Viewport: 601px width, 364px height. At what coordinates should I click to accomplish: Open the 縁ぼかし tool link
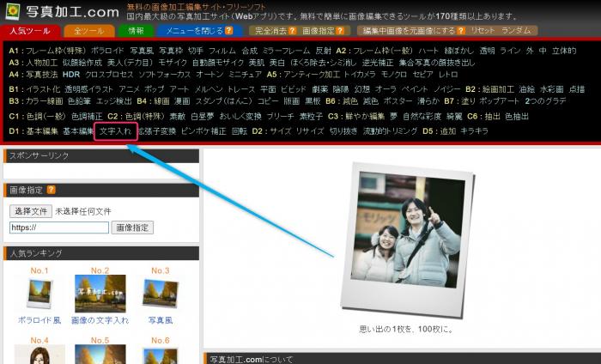[x=459, y=51]
